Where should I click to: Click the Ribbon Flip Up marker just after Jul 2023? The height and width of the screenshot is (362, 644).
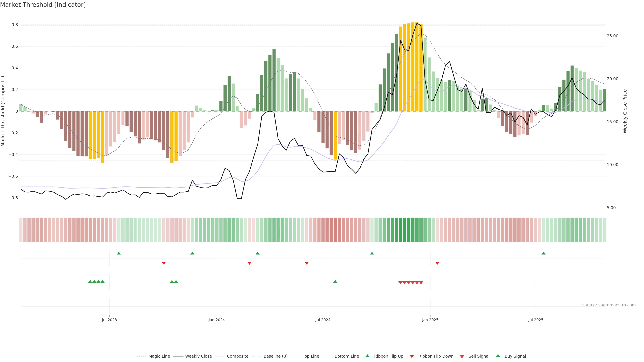(119, 253)
